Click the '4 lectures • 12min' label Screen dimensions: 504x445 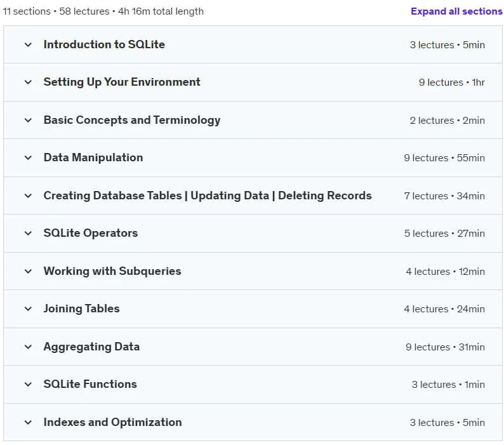[445, 271]
